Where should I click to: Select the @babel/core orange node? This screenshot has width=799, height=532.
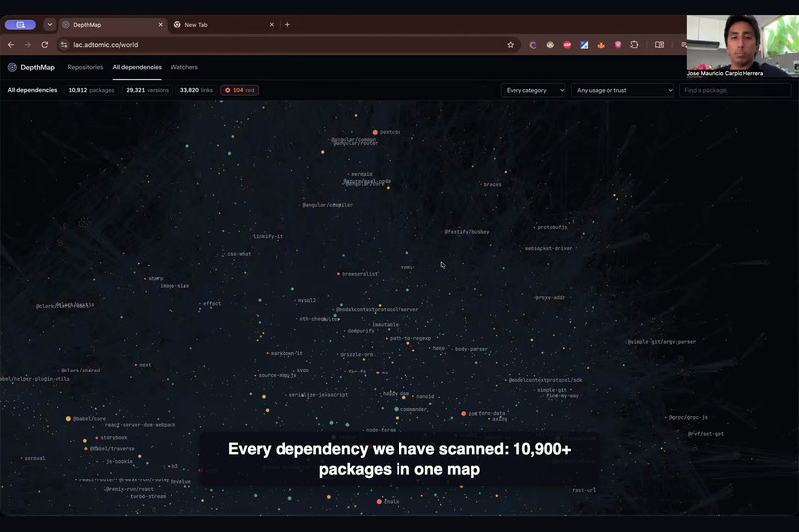point(68,419)
